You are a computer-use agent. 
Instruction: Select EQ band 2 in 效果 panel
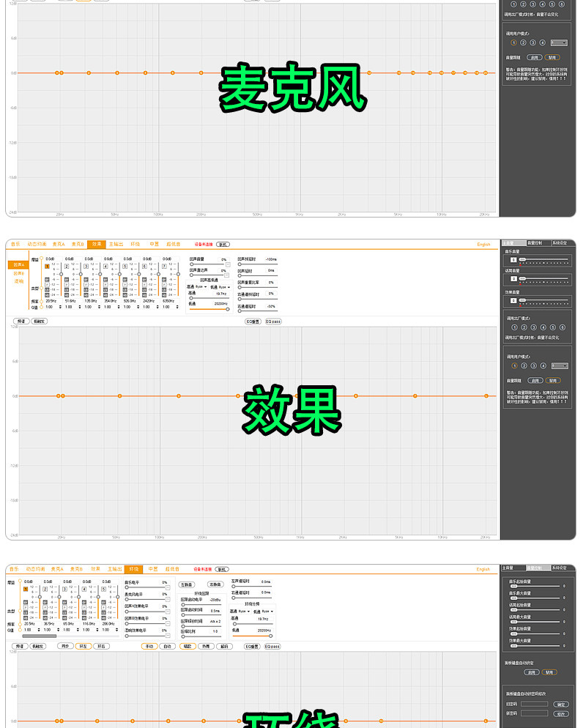(x=67, y=267)
